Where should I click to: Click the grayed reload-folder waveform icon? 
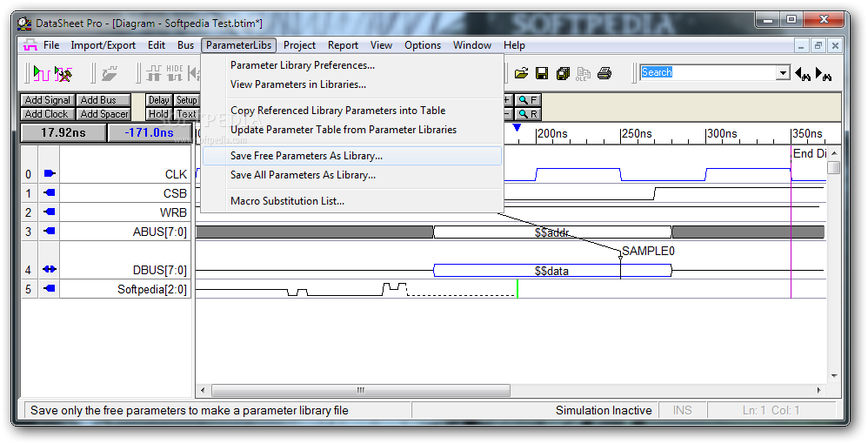(110, 73)
